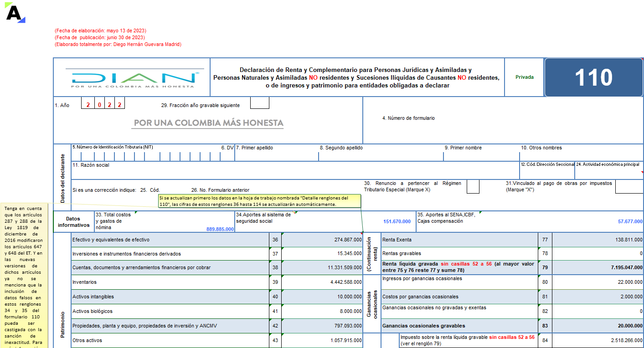The image size is (644, 348).
Task: Select Otros activos value 1.057.915.000
Action: [321, 341]
